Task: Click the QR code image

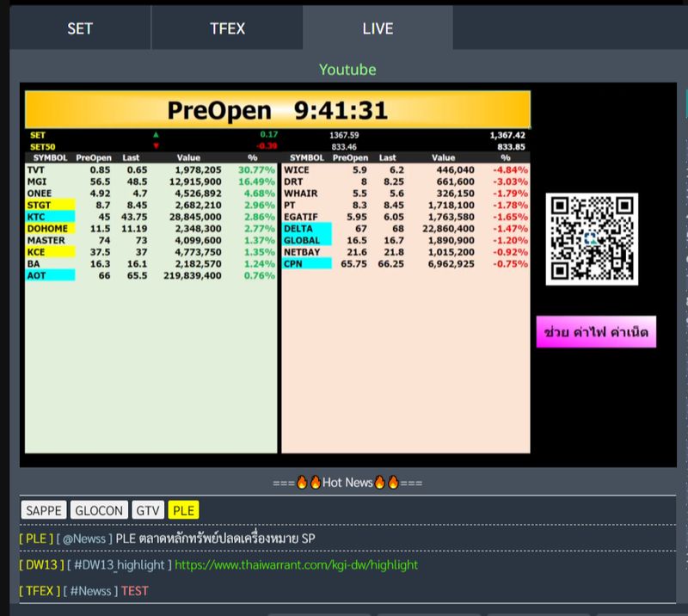Action: [x=592, y=238]
